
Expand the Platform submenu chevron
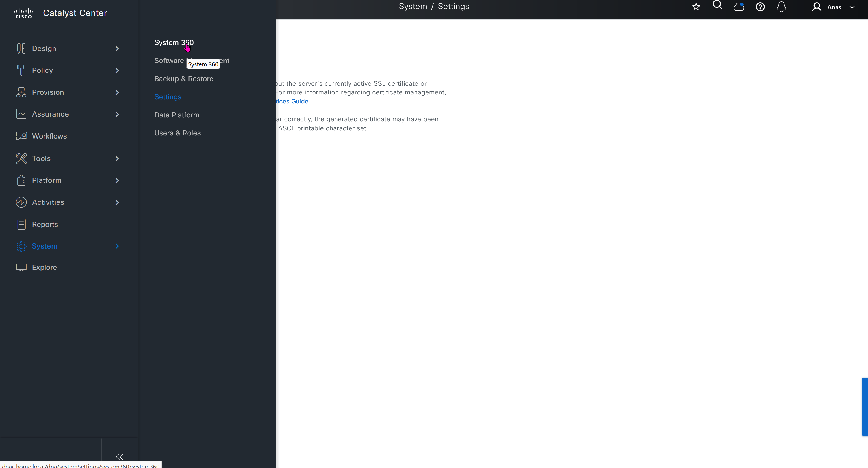117,180
